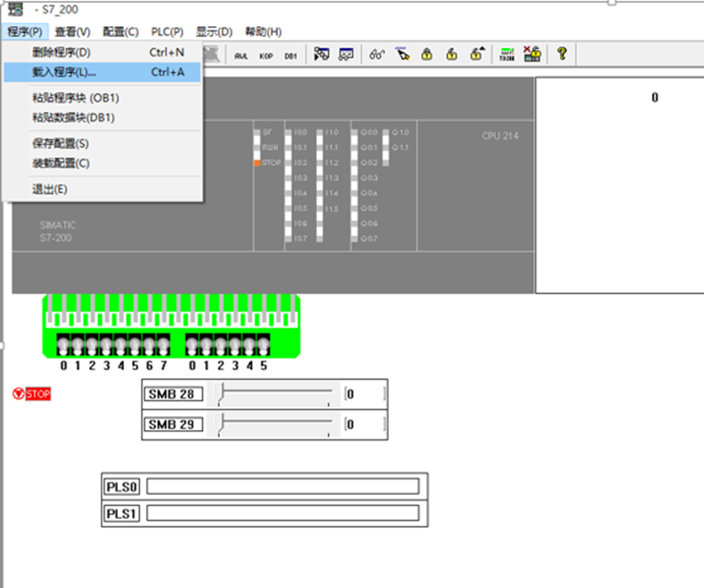Click the S7_200 application icon in title bar
704x588 pixels.
coord(15,9)
